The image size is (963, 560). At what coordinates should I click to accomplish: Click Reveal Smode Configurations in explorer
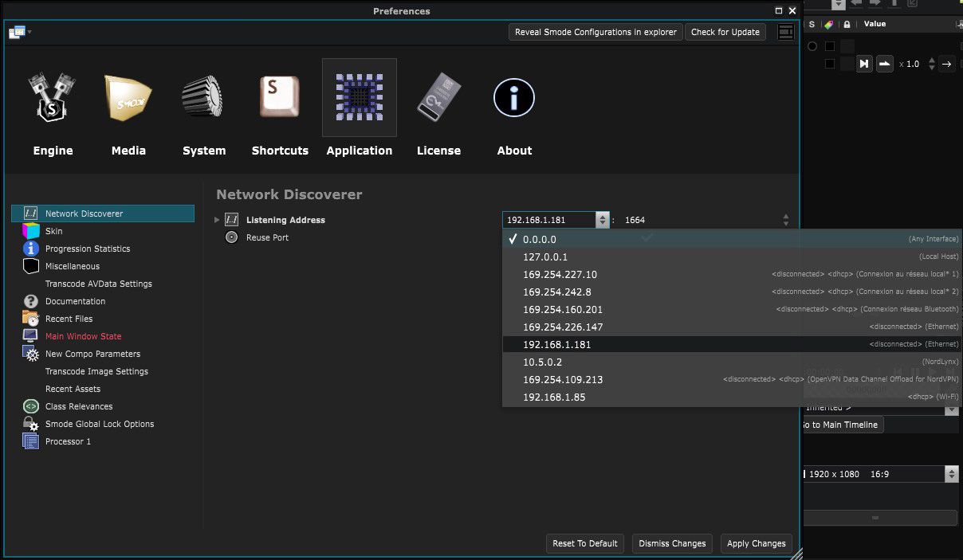coord(595,32)
